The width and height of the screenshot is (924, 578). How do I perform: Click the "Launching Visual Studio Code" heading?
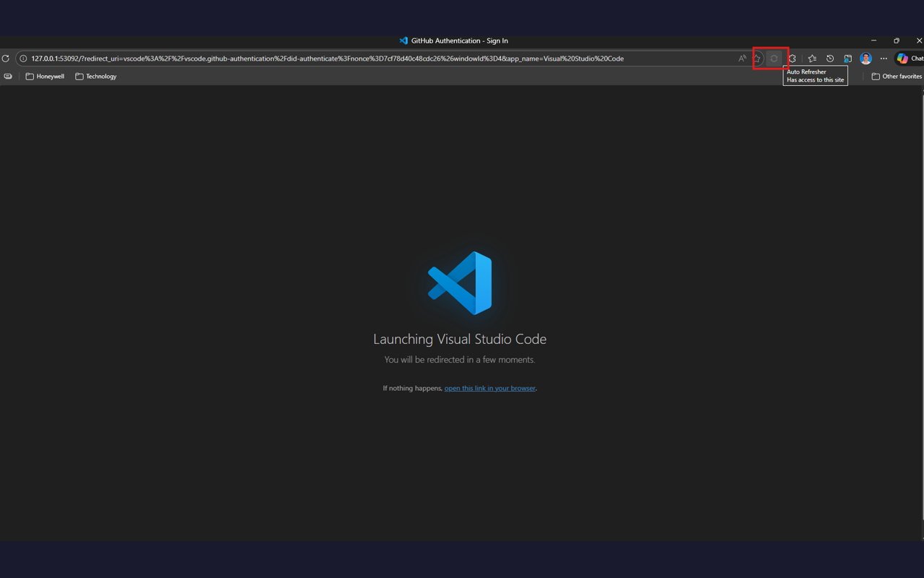pyautogui.click(x=460, y=339)
